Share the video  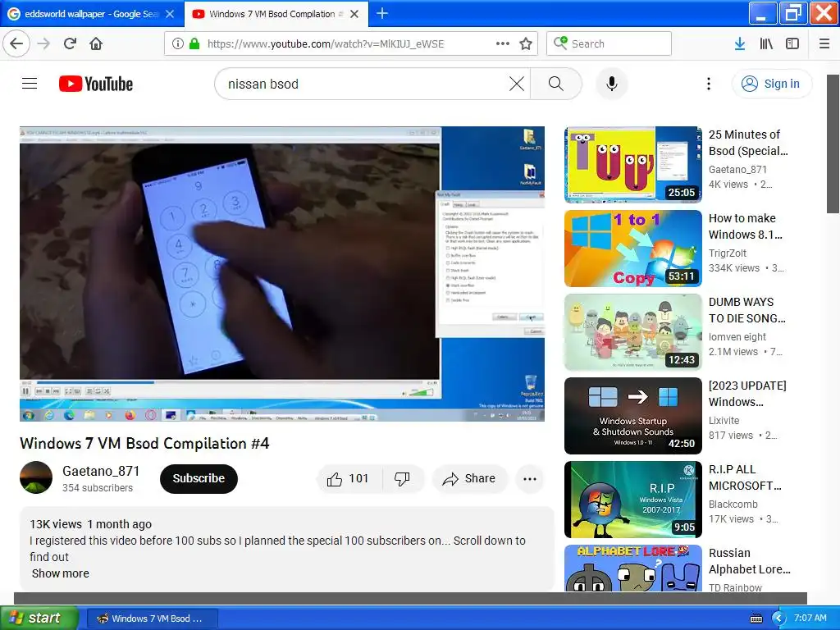point(469,478)
